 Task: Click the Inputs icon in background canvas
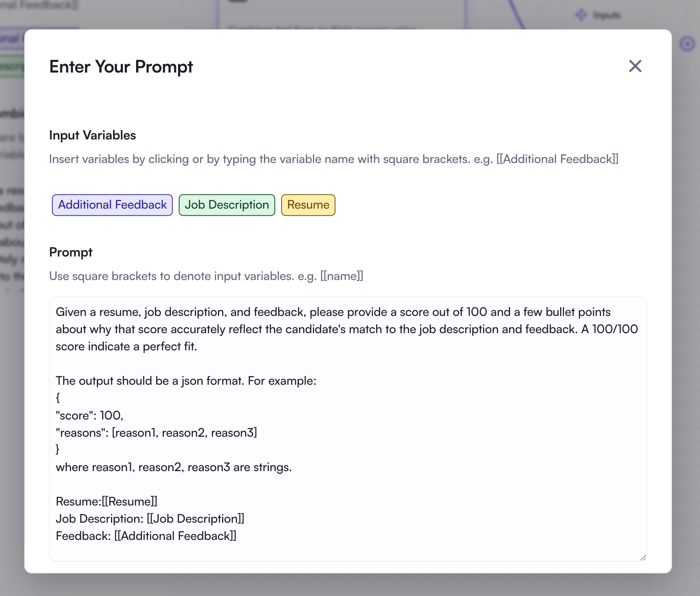click(581, 15)
